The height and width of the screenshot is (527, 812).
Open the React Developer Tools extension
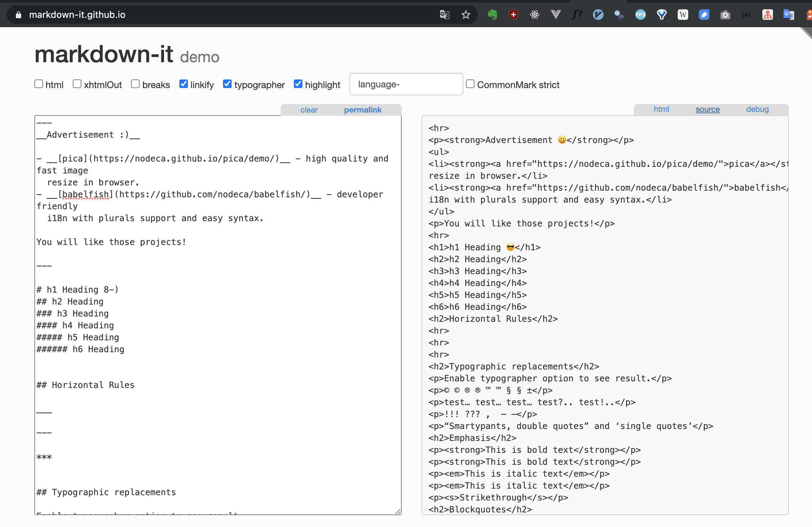tap(534, 15)
